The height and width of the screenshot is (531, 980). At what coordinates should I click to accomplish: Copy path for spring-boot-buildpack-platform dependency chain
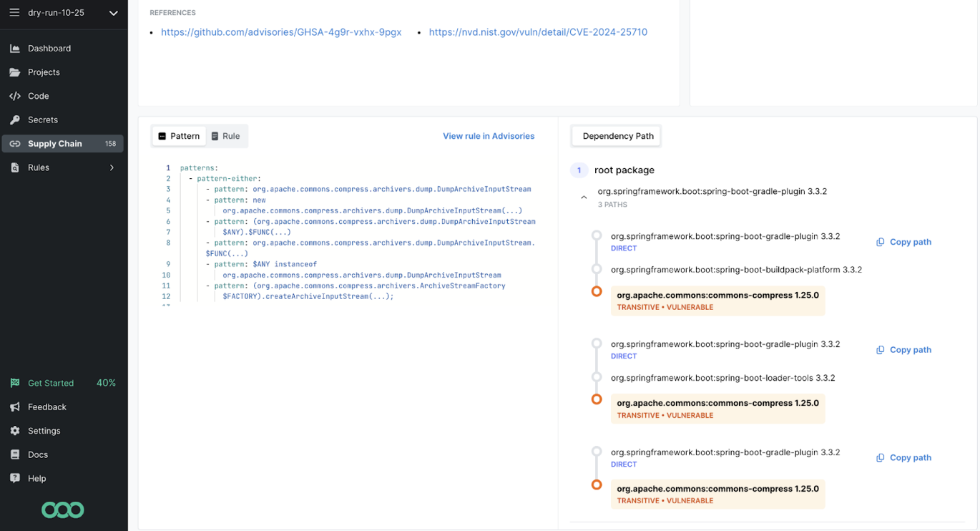click(x=904, y=242)
